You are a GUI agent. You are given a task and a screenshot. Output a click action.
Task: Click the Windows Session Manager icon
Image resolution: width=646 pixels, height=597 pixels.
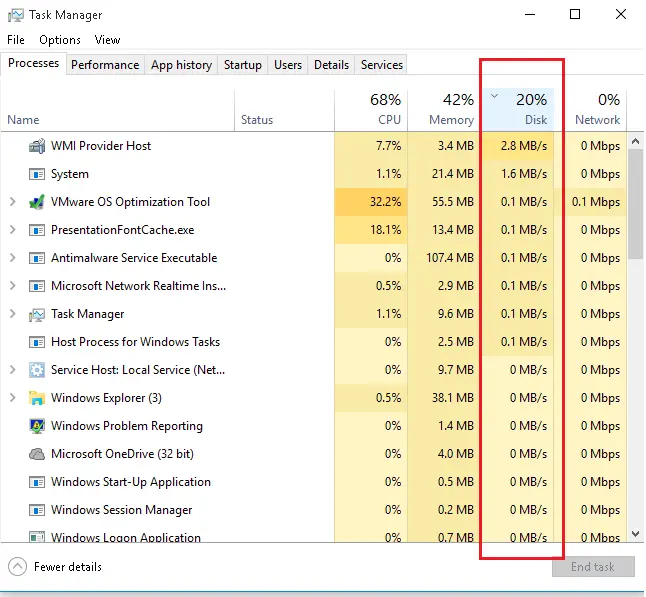click(37, 510)
